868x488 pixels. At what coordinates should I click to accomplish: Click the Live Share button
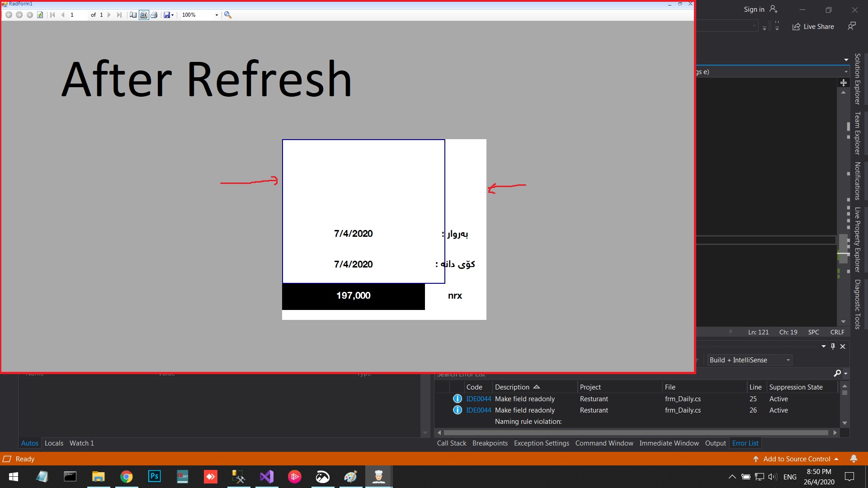click(813, 27)
